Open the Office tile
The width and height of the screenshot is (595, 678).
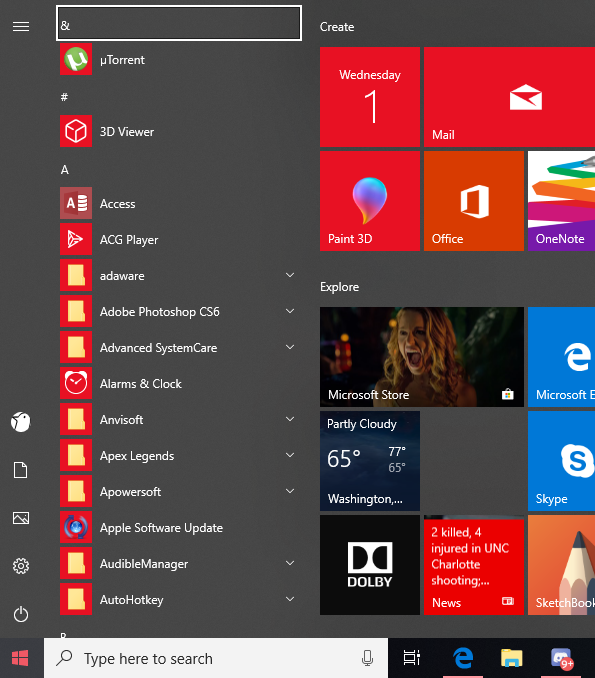click(474, 201)
